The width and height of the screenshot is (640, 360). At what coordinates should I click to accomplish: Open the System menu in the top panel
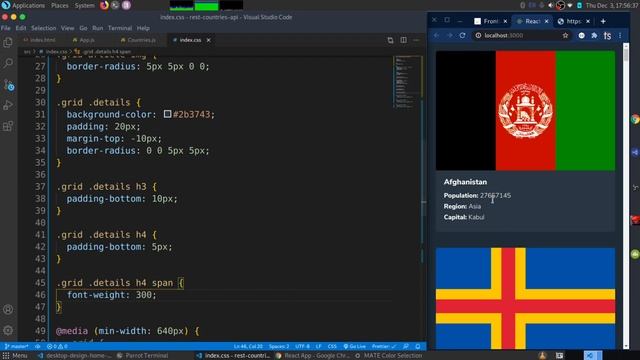point(84,6)
